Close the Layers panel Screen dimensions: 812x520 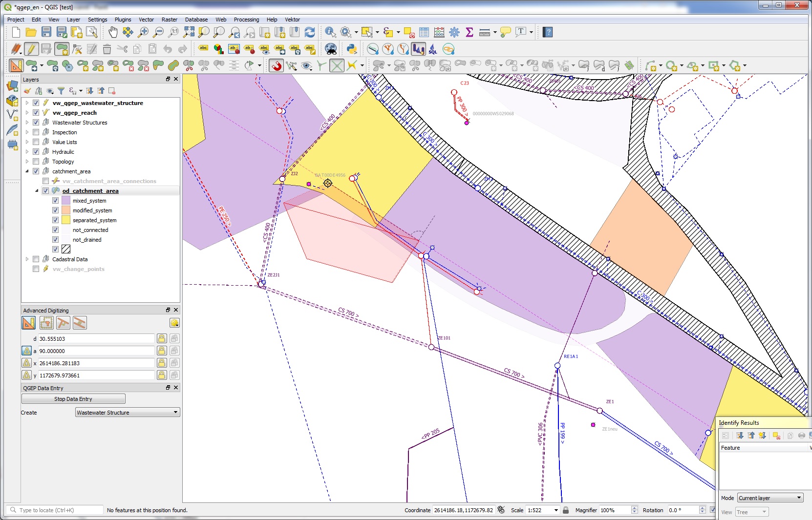point(176,79)
